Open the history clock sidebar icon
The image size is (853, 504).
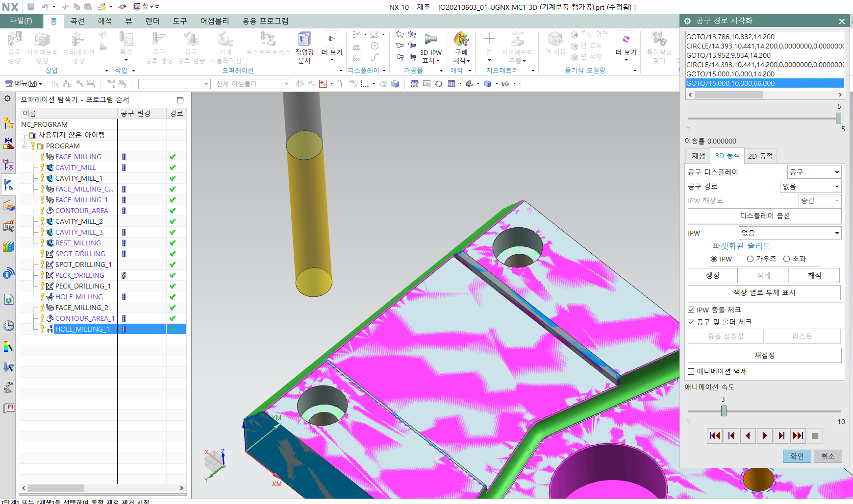[x=8, y=326]
